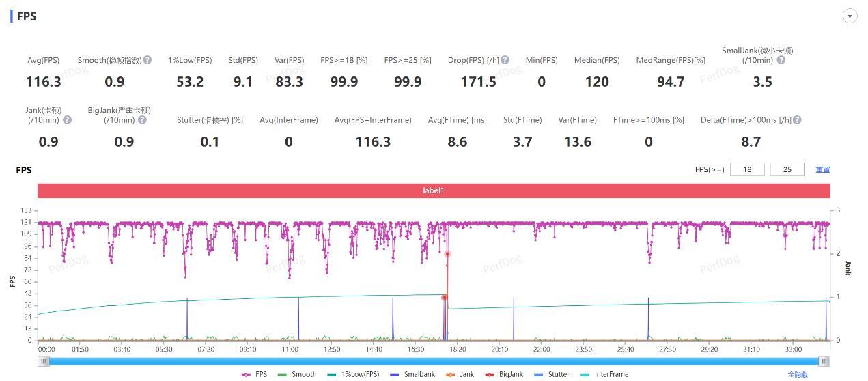
Task: Click the hide-all link below the chart
Action: (x=798, y=374)
